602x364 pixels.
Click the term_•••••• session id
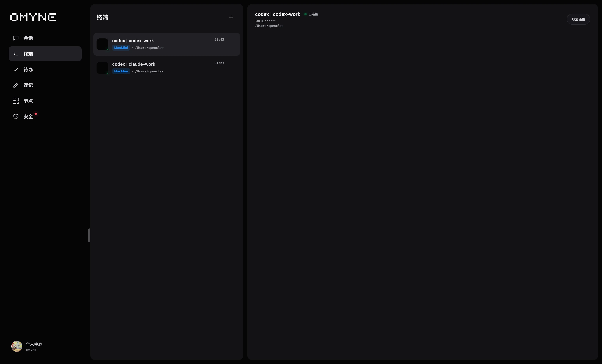coord(265,21)
